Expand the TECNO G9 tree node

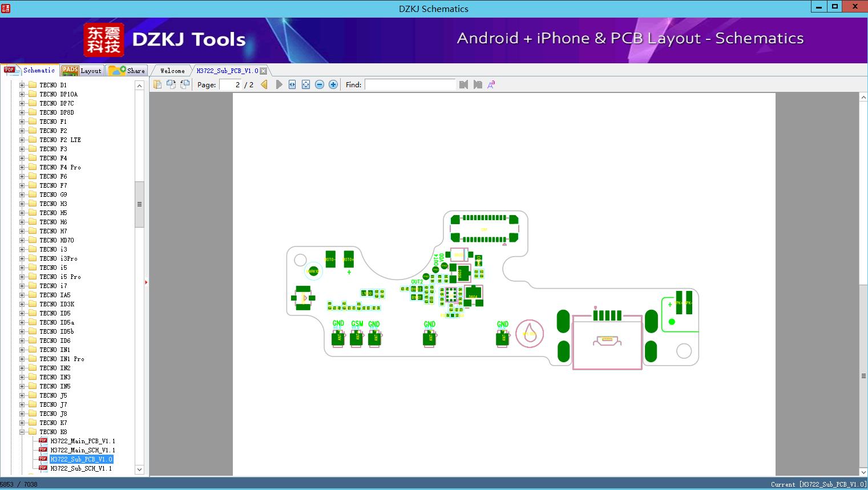pyautogui.click(x=22, y=195)
